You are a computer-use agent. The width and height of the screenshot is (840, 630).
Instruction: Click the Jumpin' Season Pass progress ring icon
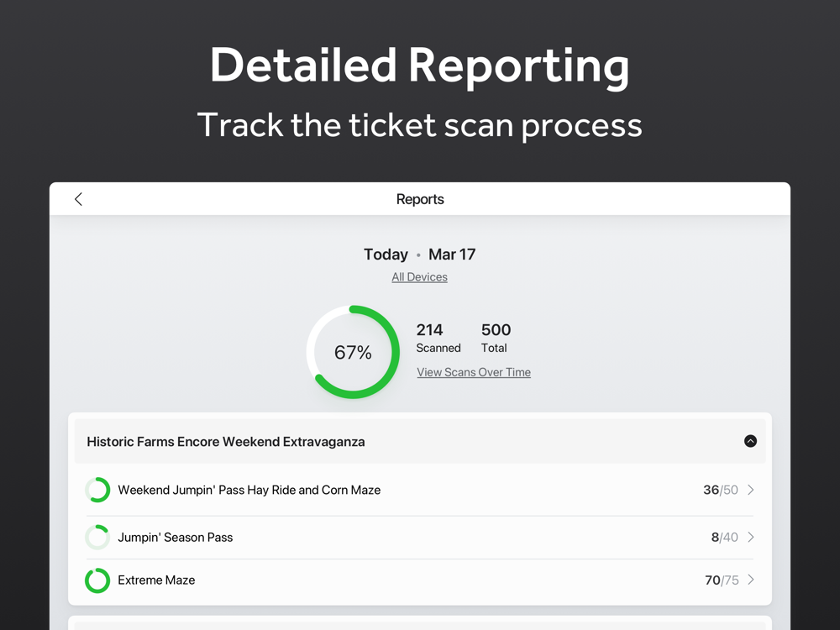point(97,538)
